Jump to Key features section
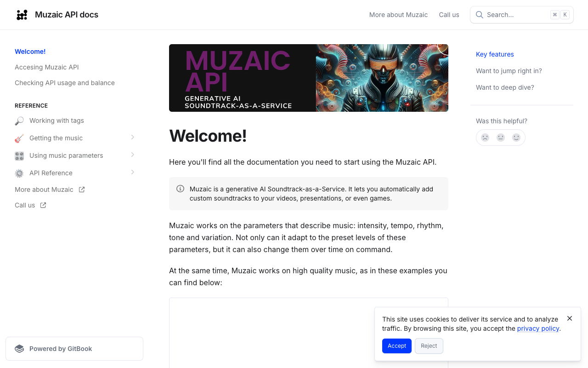588x368 pixels. click(495, 54)
